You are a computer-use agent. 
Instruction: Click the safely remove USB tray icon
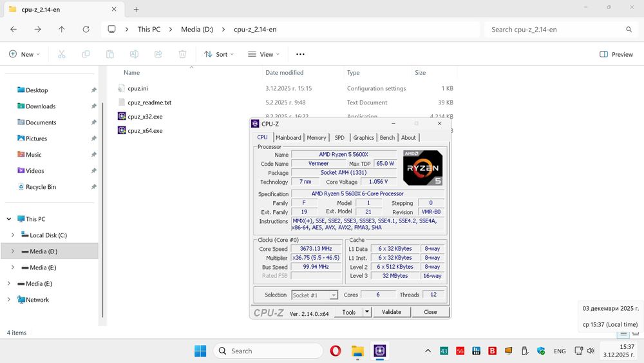pos(524,351)
